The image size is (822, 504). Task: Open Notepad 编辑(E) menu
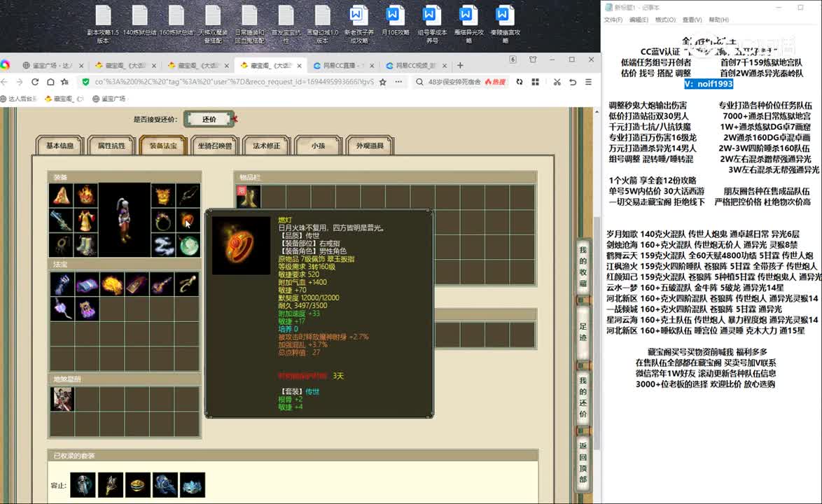(x=639, y=20)
